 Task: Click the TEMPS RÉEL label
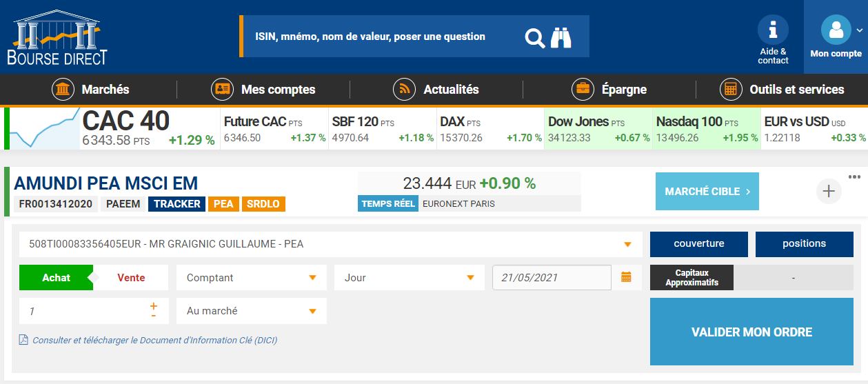[388, 204]
